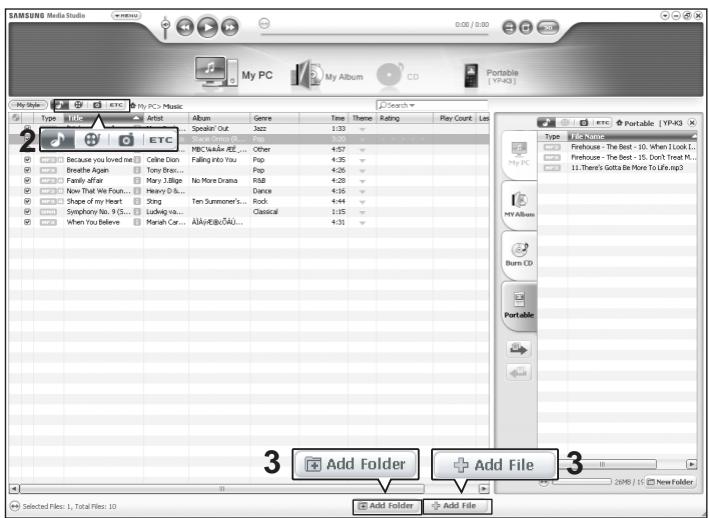The height and width of the screenshot is (518, 709).
Task: Adjust the volume slider left of playback buttons
Action: tap(165, 27)
